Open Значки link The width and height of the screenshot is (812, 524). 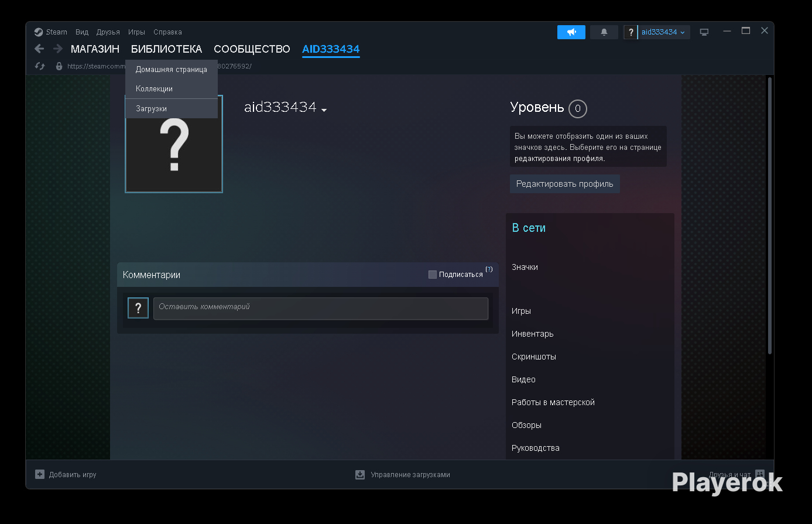coord(525,267)
